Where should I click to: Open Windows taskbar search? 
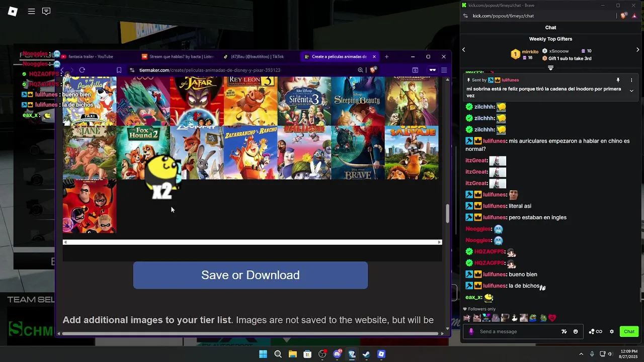(278, 354)
